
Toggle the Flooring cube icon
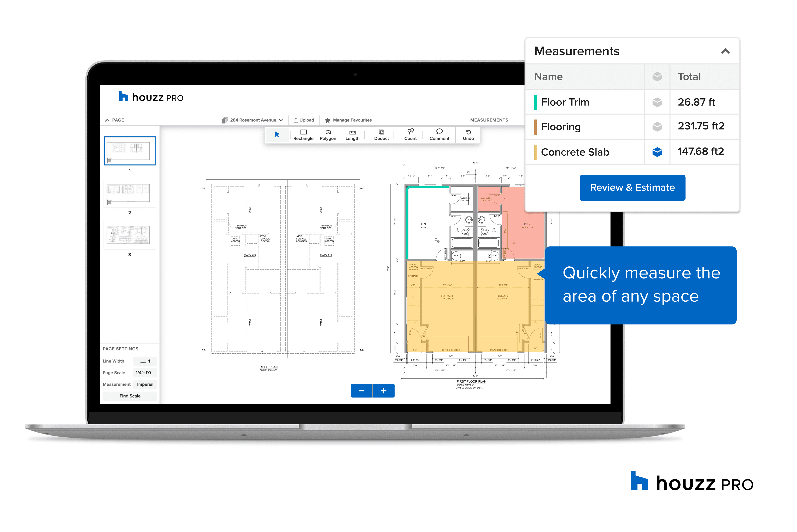(657, 127)
